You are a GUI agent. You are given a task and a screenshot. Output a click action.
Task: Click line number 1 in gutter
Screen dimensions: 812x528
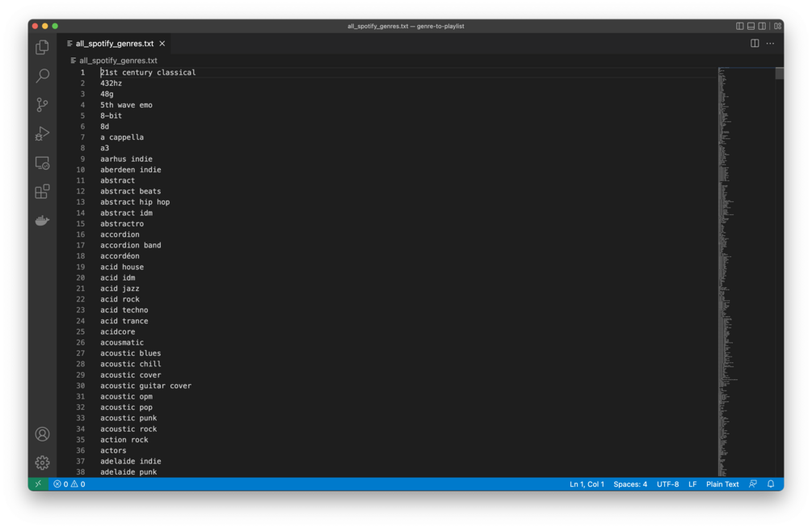coord(82,73)
